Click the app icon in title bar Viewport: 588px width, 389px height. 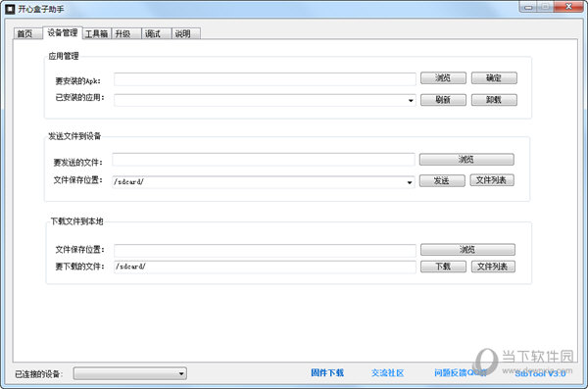[x=10, y=9]
